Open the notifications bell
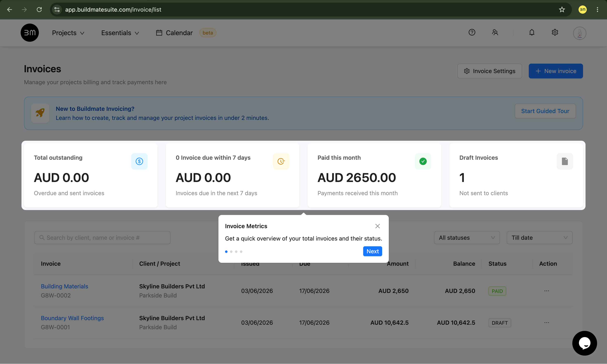The width and height of the screenshot is (607, 364). pos(532,32)
